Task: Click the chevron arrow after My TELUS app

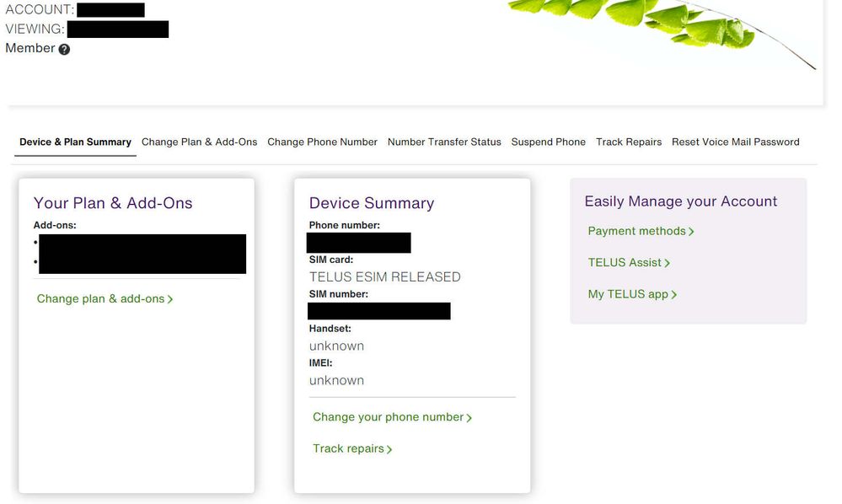Action: 674,295
